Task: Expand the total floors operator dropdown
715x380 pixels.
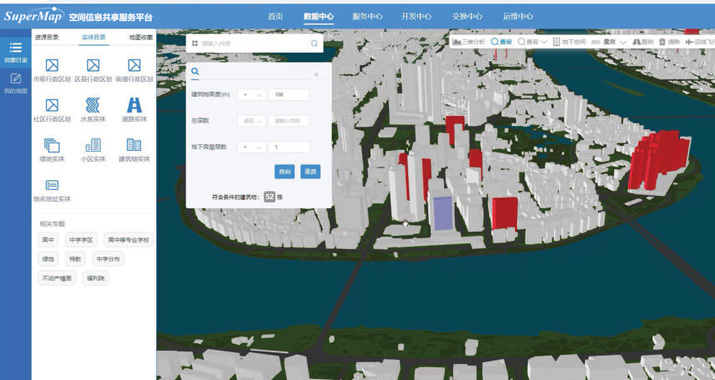Action: pos(252,121)
